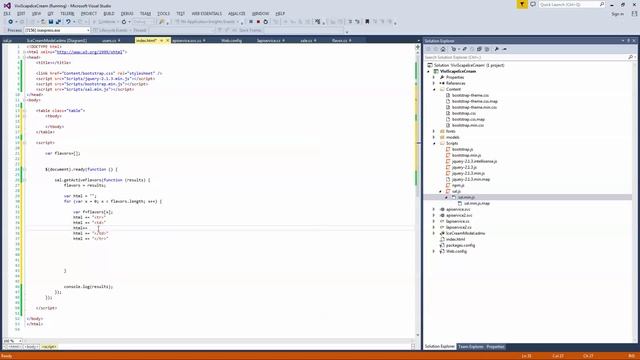Screen dimensions: 640x360
Task: Click the pin icon on Solution Explorer panel
Action: click(x=629, y=41)
